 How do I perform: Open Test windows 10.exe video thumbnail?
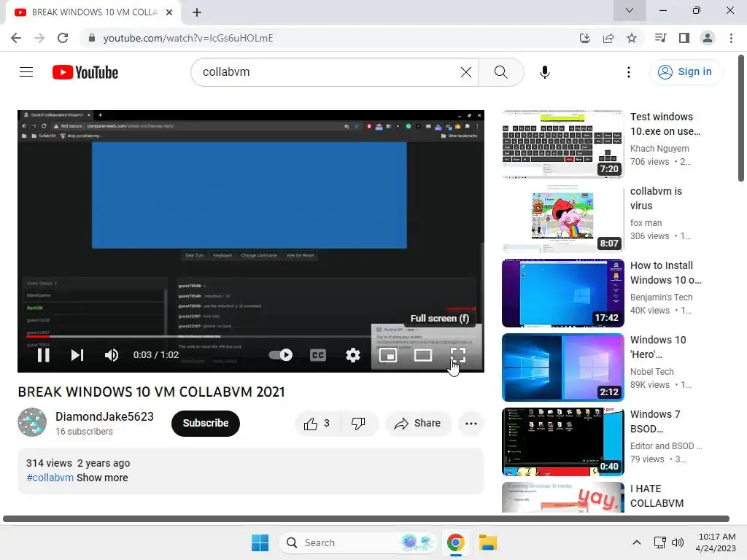(x=563, y=144)
